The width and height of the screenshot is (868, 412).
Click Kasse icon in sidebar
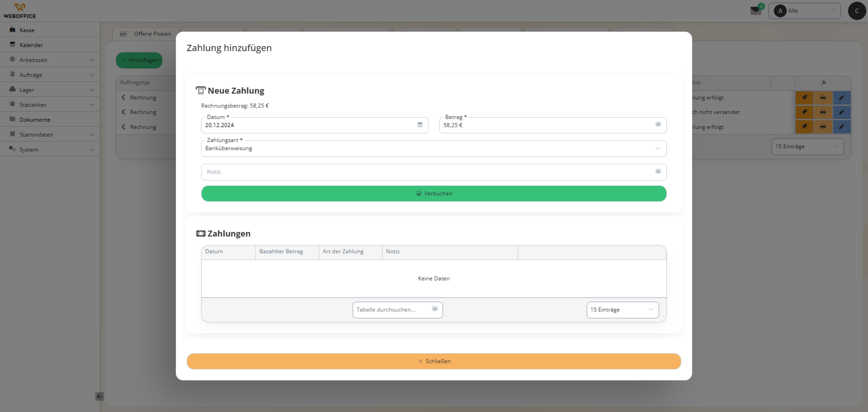point(12,30)
